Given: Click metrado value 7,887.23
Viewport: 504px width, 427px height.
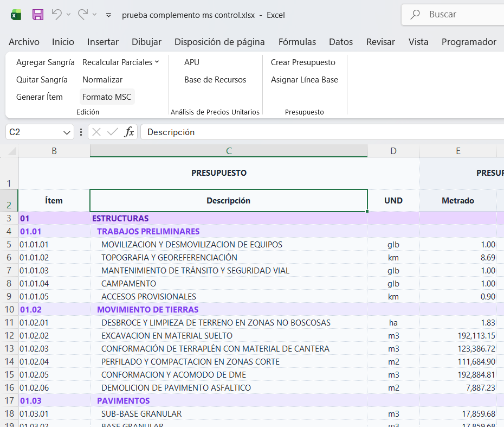Looking at the screenshot, I should coord(458,387).
